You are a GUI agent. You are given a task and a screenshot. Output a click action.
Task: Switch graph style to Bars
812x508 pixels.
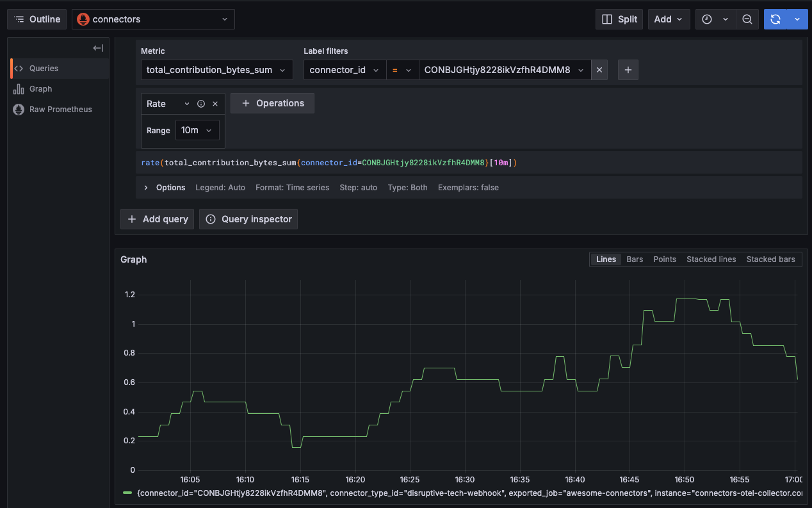[x=635, y=259]
